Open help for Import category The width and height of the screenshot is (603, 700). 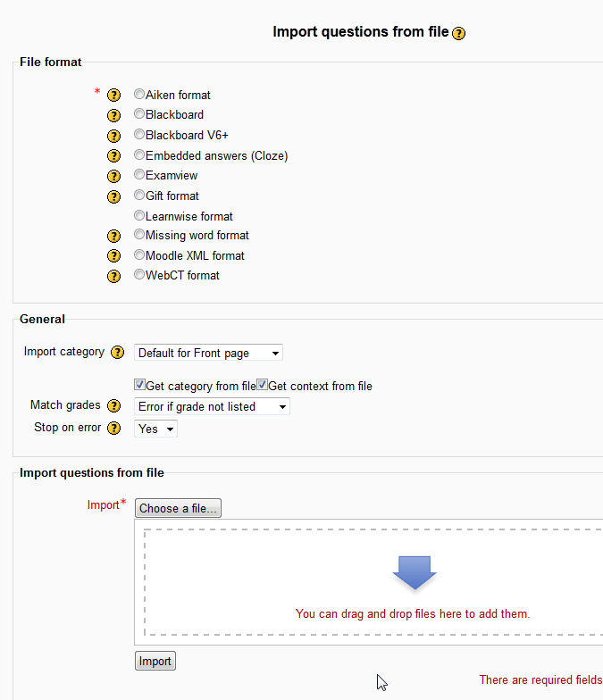click(x=117, y=353)
